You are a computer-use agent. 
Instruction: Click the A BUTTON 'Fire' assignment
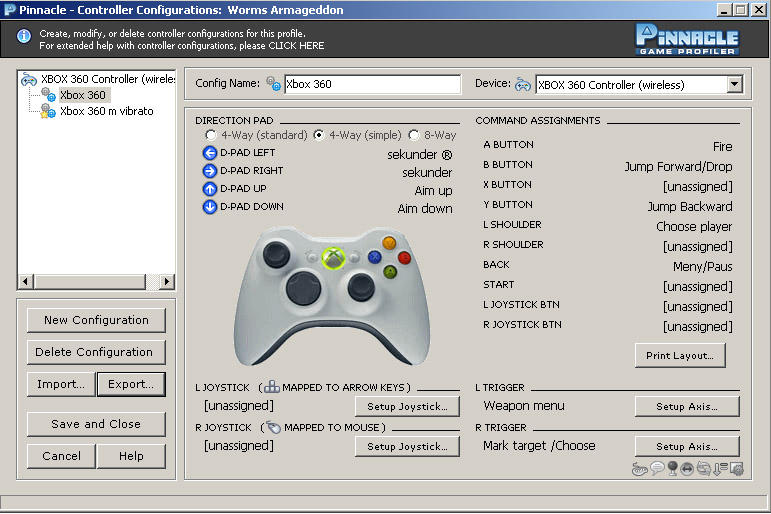(722, 147)
